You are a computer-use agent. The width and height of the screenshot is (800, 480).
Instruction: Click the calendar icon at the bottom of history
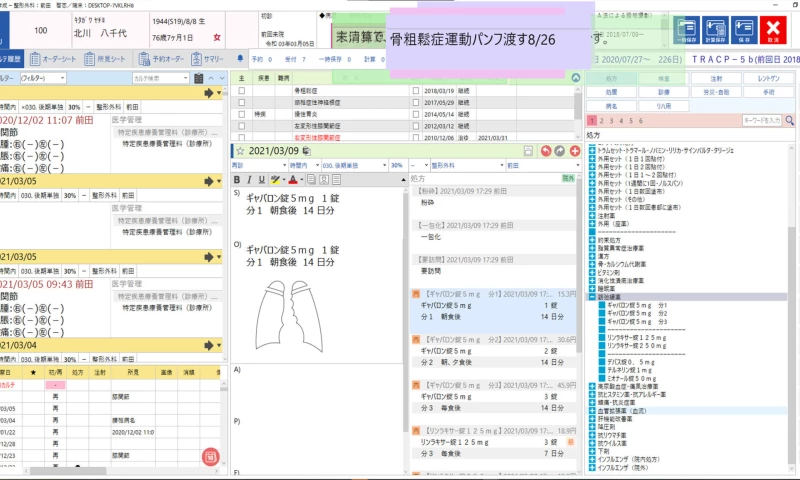(x=210, y=457)
